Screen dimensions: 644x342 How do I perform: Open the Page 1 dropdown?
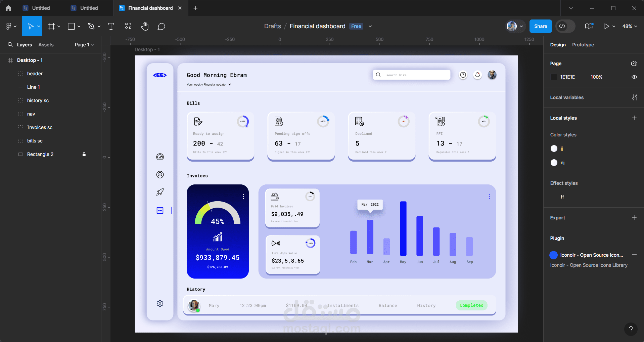pos(84,45)
